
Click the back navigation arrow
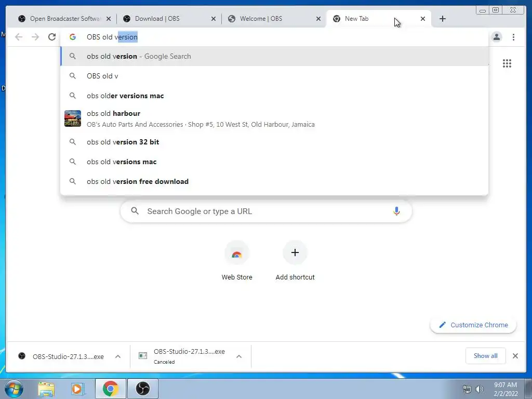click(x=19, y=37)
